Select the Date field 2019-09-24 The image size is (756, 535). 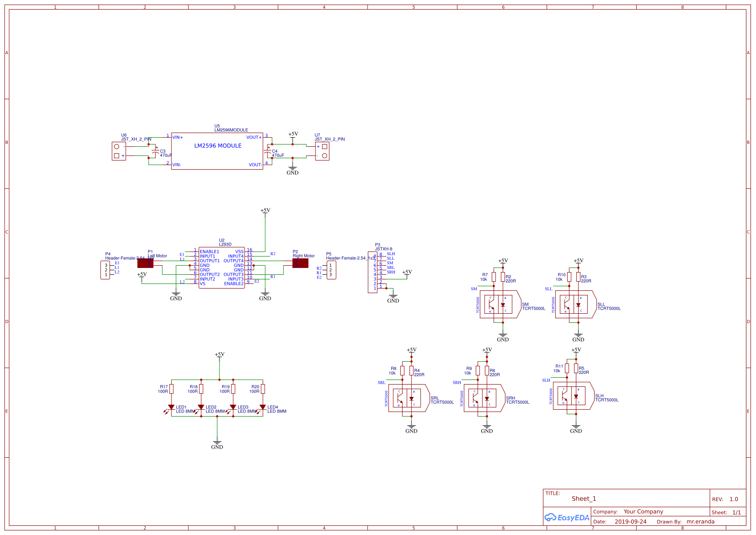pos(631,521)
